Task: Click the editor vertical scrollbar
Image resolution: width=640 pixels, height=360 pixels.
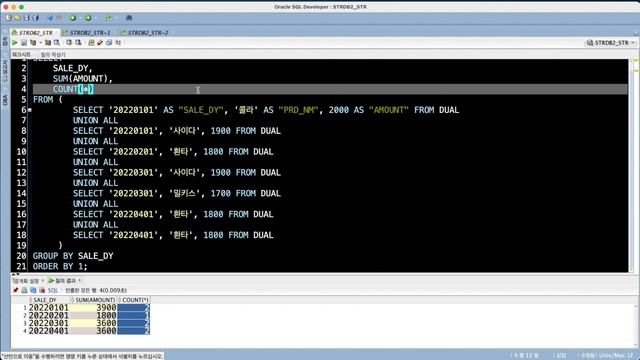Action: click(632, 165)
